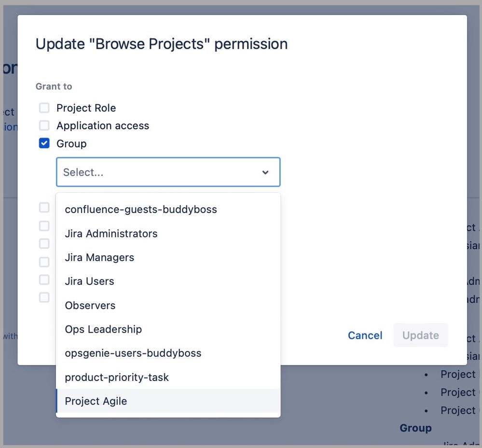Uncheck the Group checkbox
Viewport: 482px width, 448px height.
click(x=44, y=143)
